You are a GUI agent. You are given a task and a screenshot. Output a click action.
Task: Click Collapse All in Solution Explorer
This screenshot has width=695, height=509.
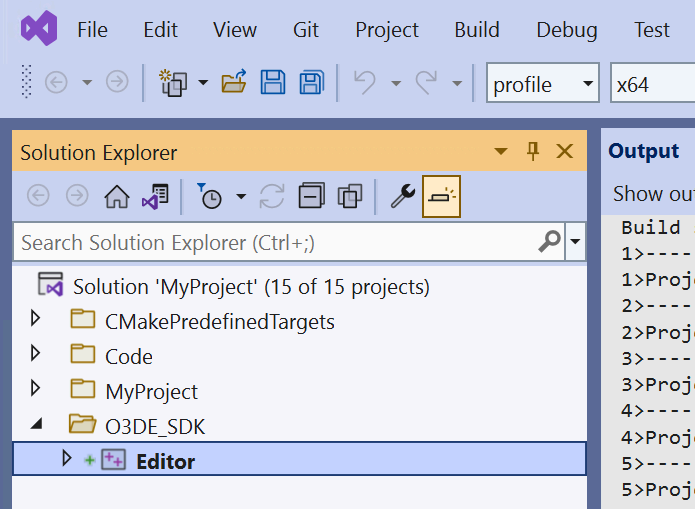pos(312,197)
